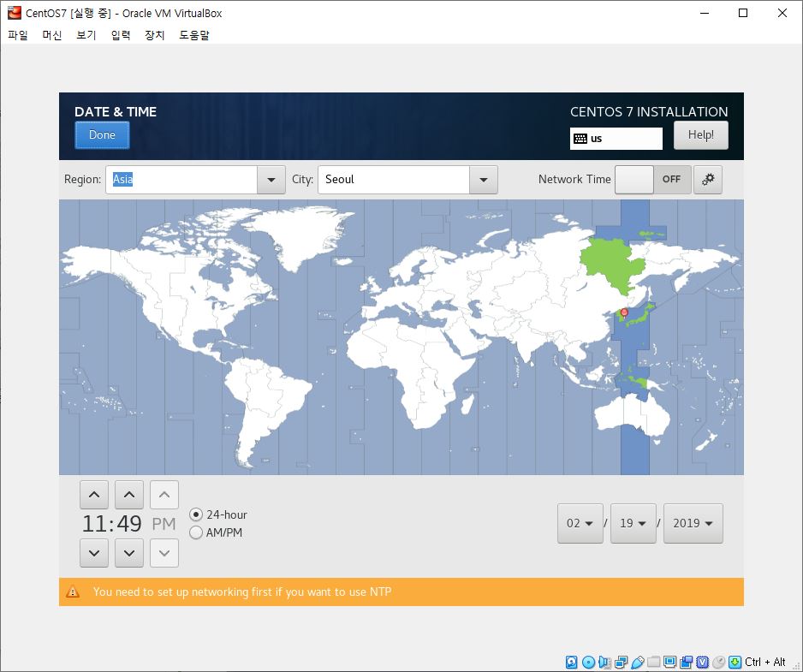Open the 머신 menu
803x672 pixels.
click(x=52, y=35)
